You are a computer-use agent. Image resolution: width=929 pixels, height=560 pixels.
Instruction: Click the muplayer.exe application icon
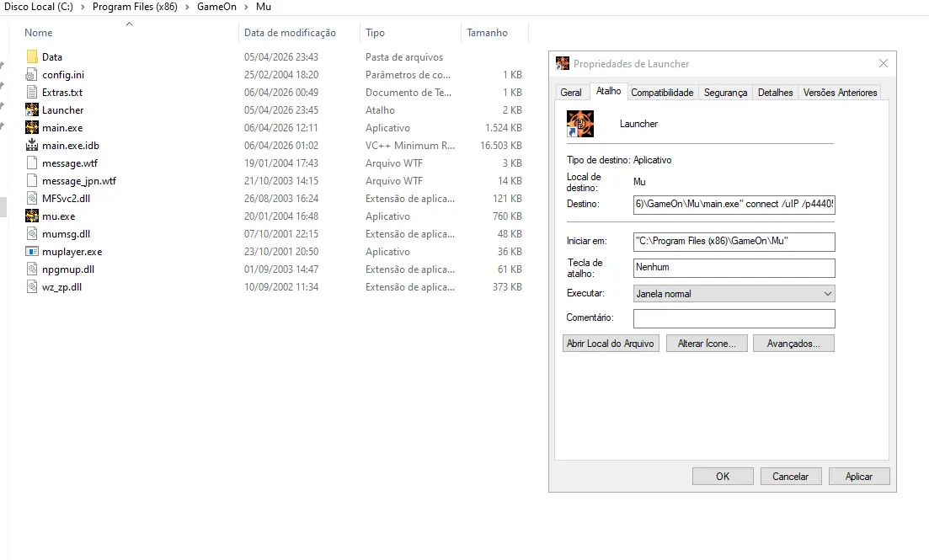[x=32, y=252]
